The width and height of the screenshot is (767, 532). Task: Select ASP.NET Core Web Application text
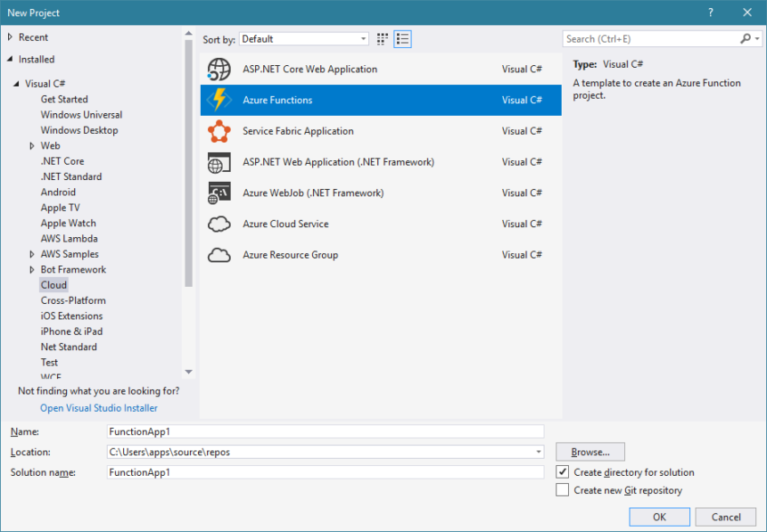click(x=309, y=69)
